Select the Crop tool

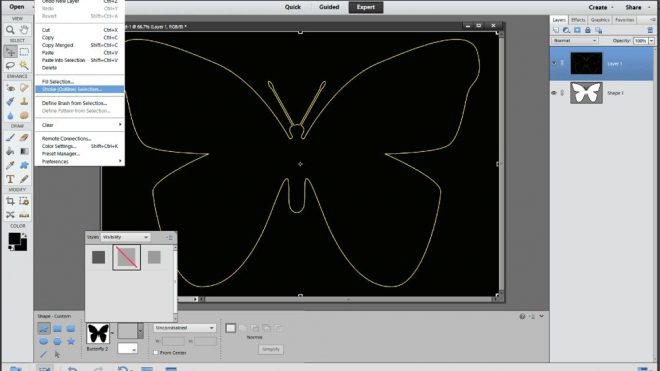click(10, 201)
